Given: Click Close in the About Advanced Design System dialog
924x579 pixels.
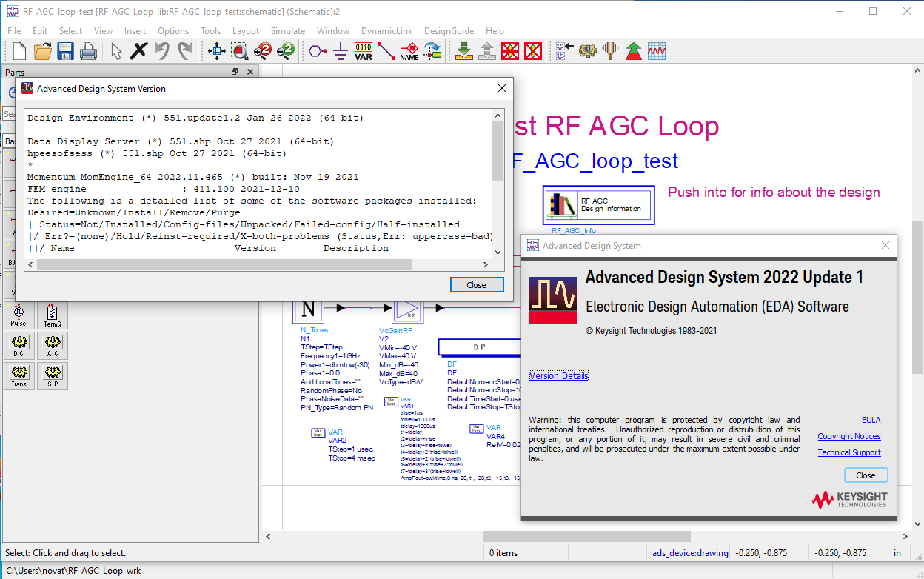Looking at the screenshot, I should (x=866, y=475).
